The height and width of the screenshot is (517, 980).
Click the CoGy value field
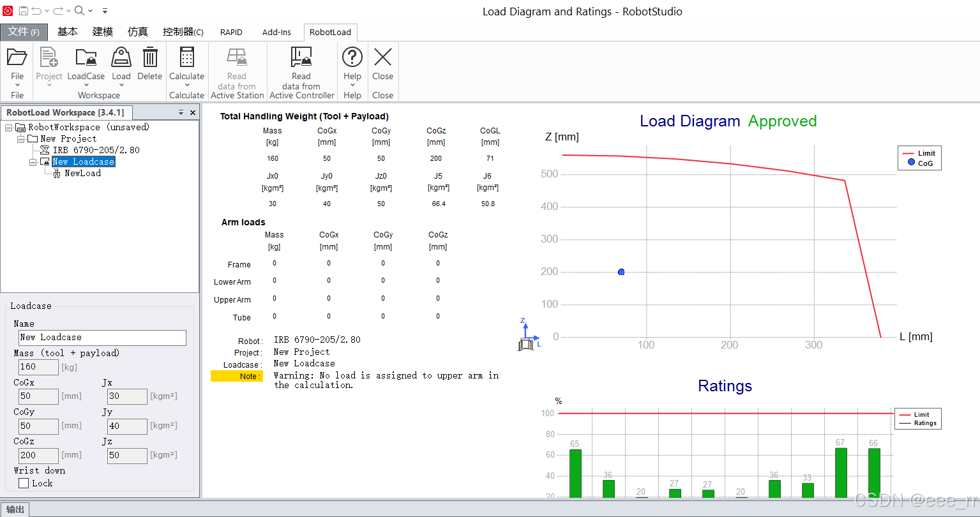pyautogui.click(x=39, y=426)
